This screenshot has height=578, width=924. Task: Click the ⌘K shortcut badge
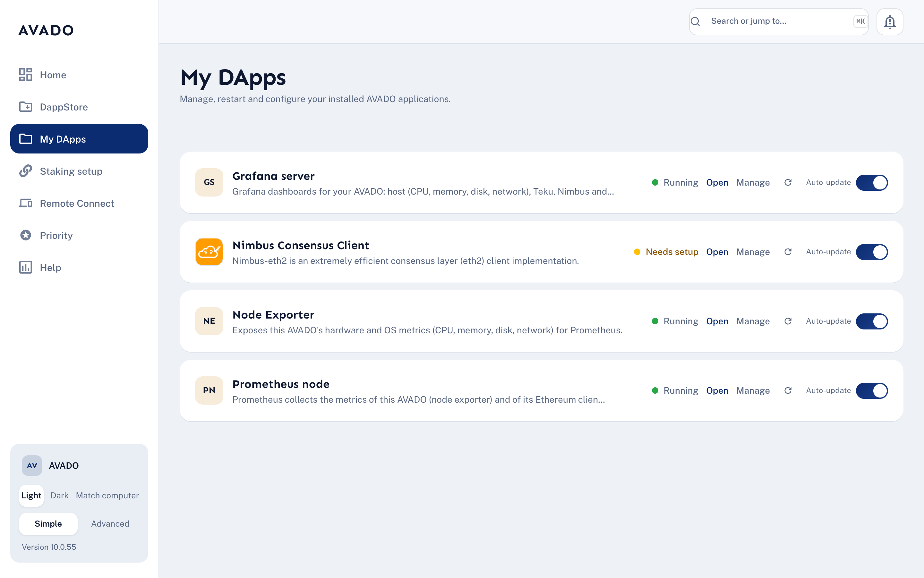[860, 22]
